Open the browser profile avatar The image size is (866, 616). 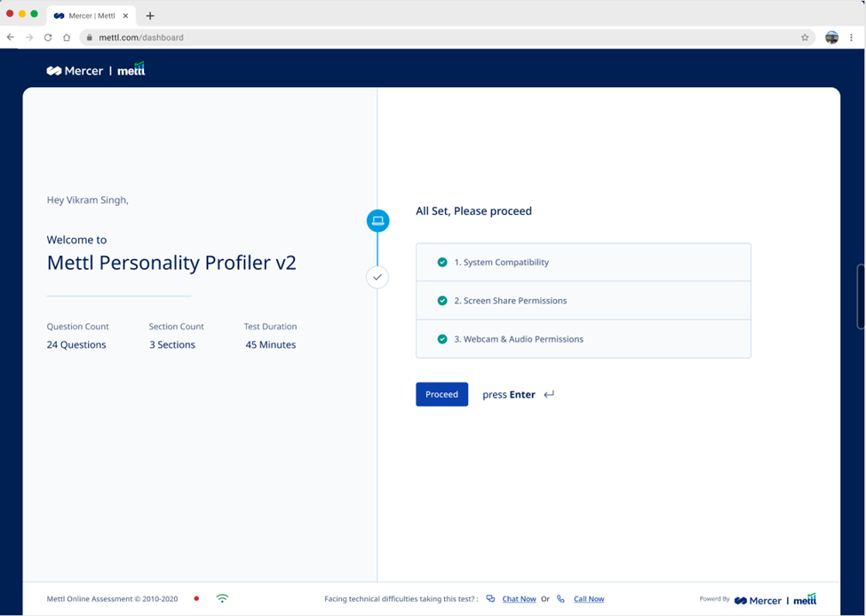click(x=831, y=37)
